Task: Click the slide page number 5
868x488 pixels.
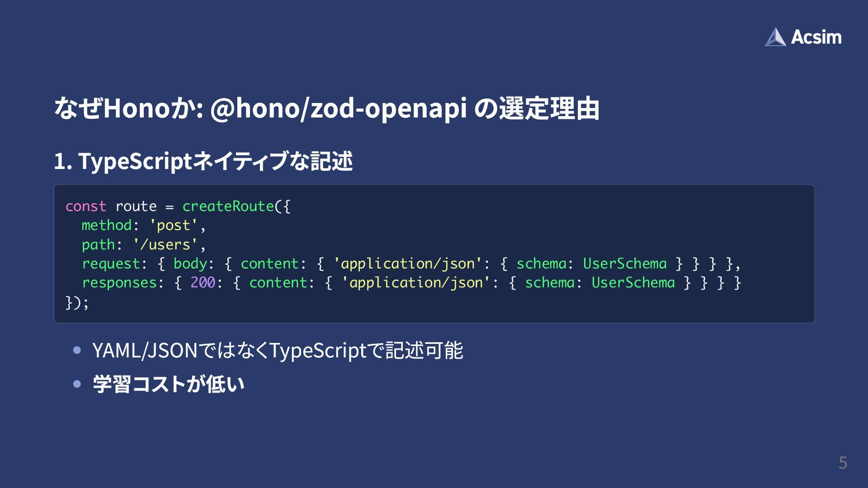Action: (843, 463)
